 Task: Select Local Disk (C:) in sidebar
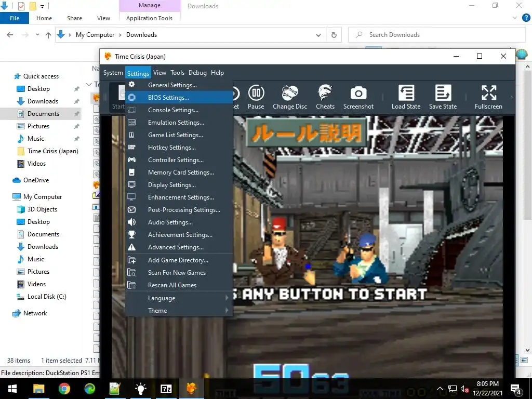point(47,297)
